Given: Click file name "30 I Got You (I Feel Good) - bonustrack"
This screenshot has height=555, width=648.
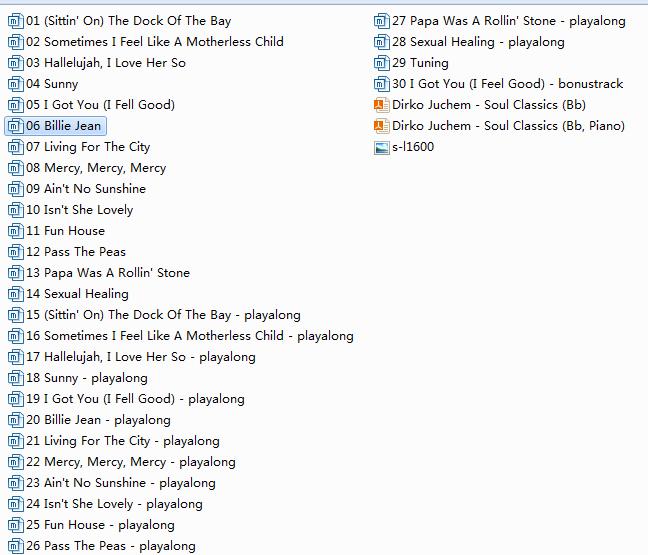Looking at the screenshot, I should click(507, 84).
